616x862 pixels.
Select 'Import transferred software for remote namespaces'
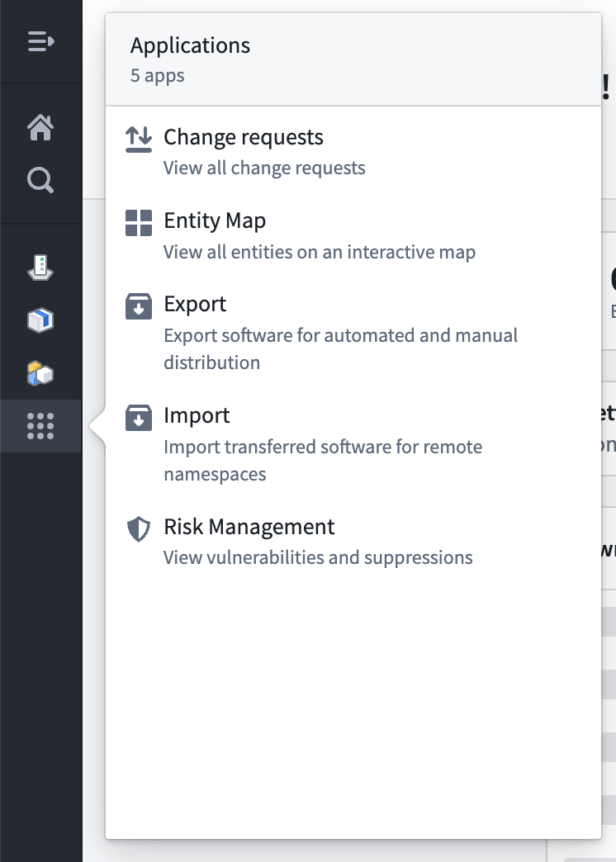[x=324, y=460]
